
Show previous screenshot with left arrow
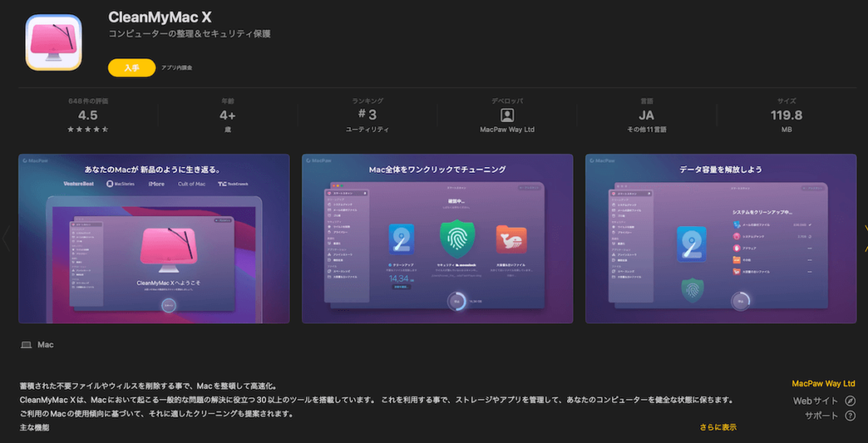click(x=6, y=238)
